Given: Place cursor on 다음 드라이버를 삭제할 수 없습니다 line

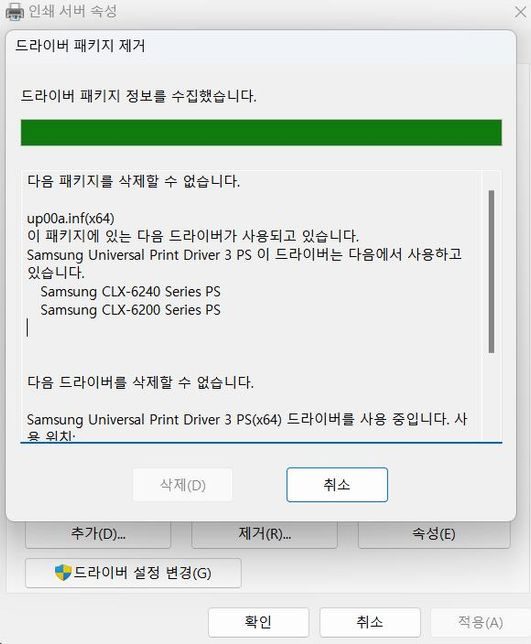Looking at the screenshot, I should click(x=140, y=382).
